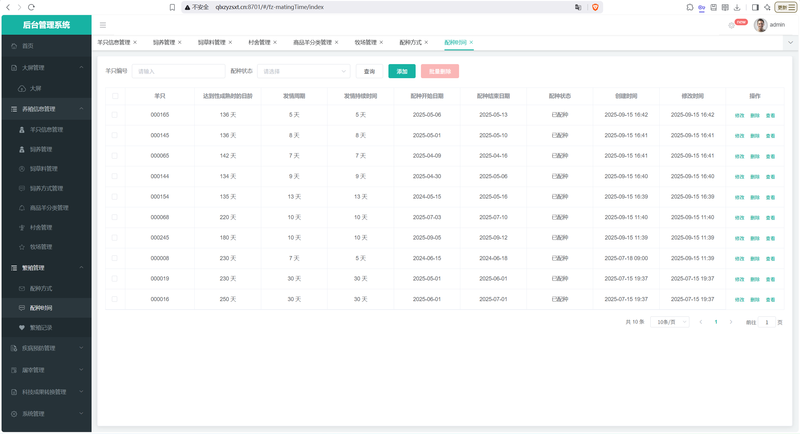800x434 pixels.
Task: Click the Brave shield icon in address bar
Action: click(595, 7)
